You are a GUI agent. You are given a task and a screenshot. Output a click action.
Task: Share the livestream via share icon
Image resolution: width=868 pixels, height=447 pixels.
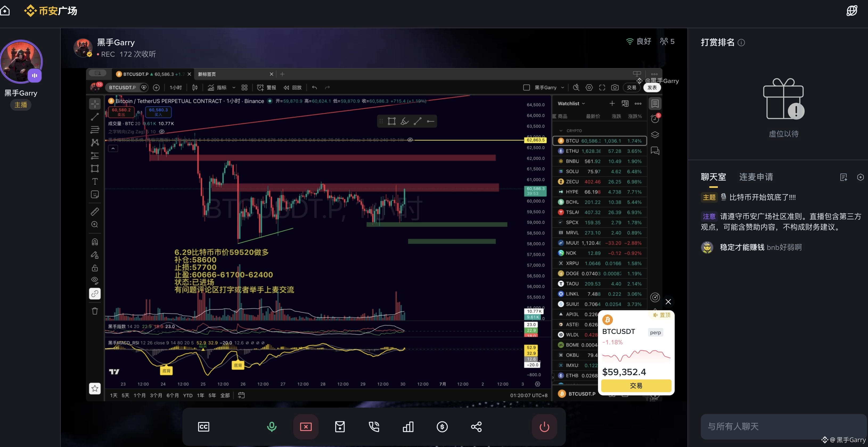click(476, 427)
